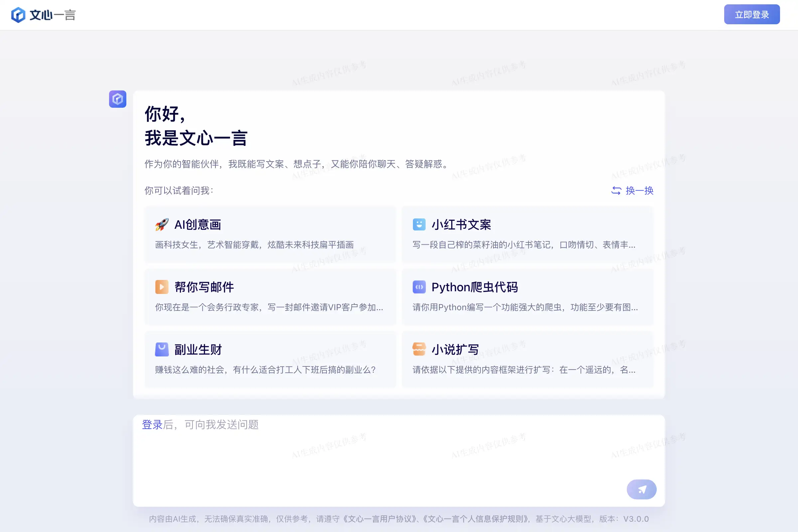The width and height of the screenshot is (798, 532).
Task: Click the orange play icon on 帮你写邮件
Action: pos(162,287)
